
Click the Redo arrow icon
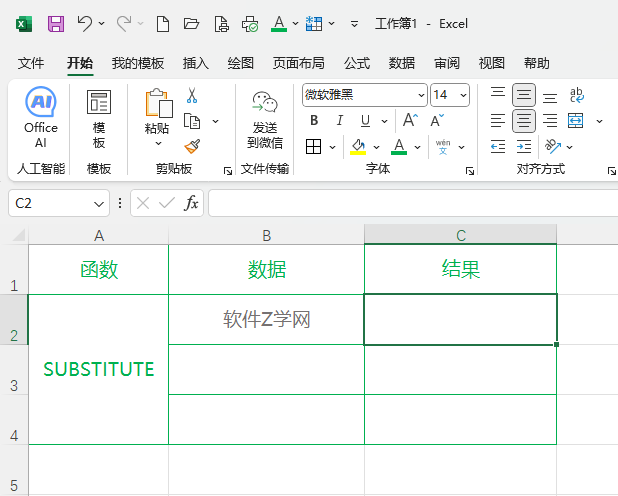click(x=124, y=24)
